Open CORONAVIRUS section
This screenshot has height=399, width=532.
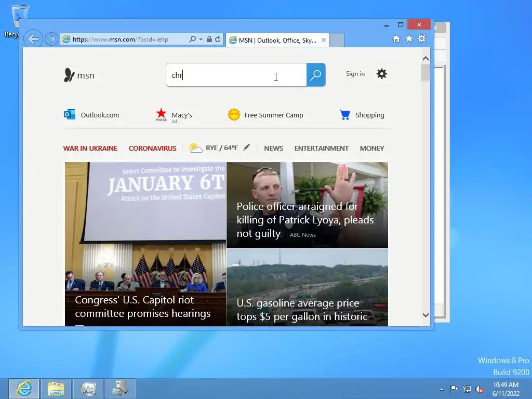point(152,148)
